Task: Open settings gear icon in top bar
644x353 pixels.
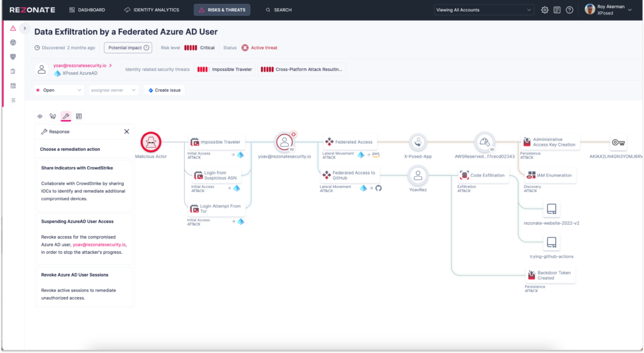Action: click(x=545, y=10)
